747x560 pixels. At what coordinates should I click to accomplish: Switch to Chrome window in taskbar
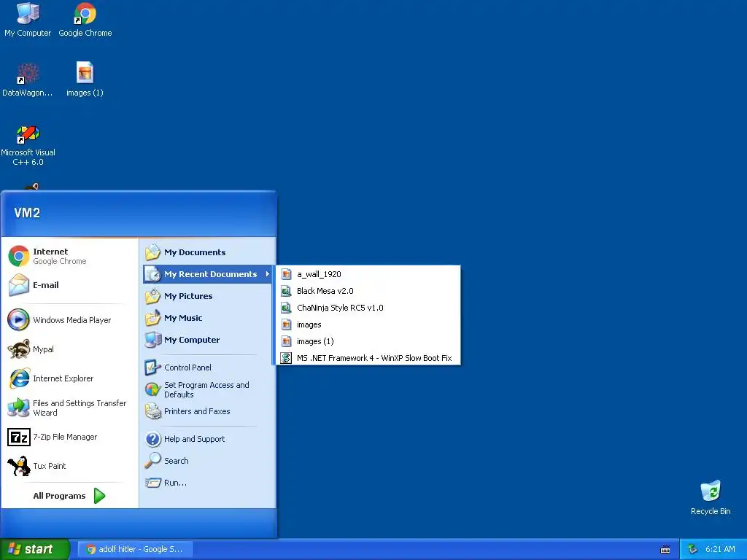pos(135,549)
